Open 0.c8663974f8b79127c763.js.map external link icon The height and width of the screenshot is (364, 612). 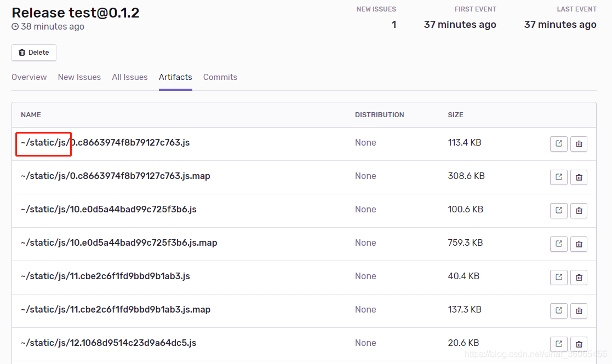coord(558,177)
